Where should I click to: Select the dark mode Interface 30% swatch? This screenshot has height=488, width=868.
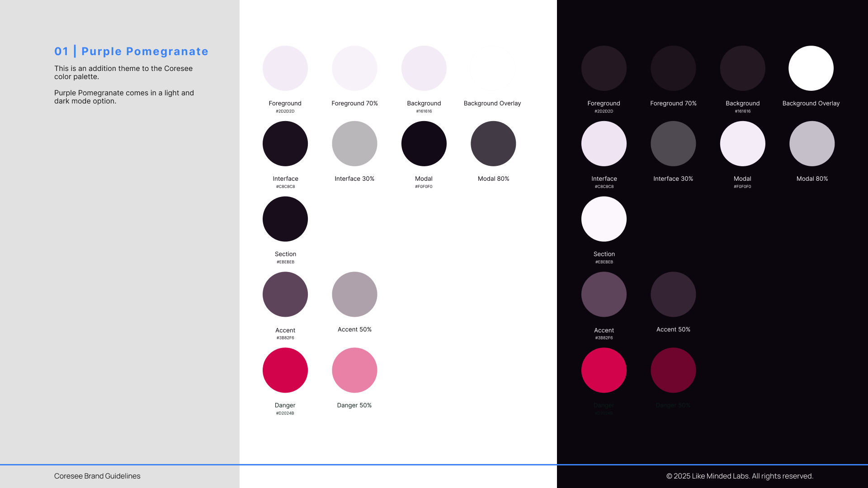pyautogui.click(x=673, y=143)
